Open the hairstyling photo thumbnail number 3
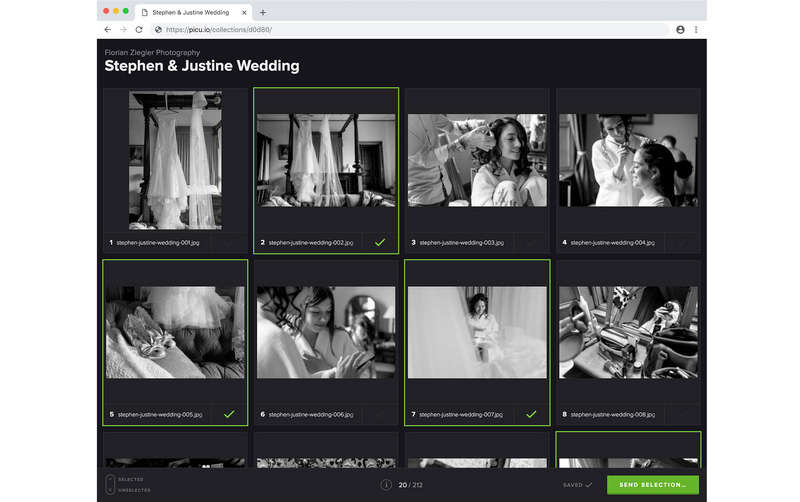Screen dimensions: 800x502 pyautogui.click(x=477, y=160)
